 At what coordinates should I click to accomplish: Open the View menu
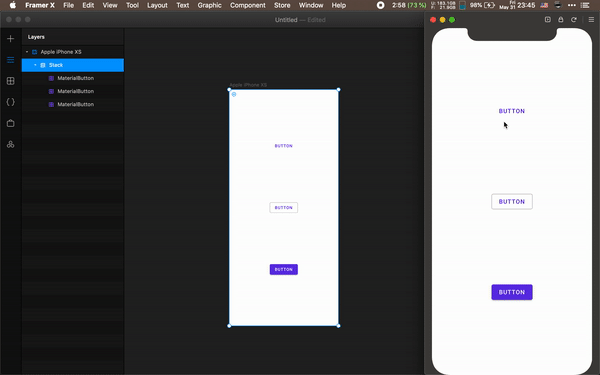coord(110,5)
